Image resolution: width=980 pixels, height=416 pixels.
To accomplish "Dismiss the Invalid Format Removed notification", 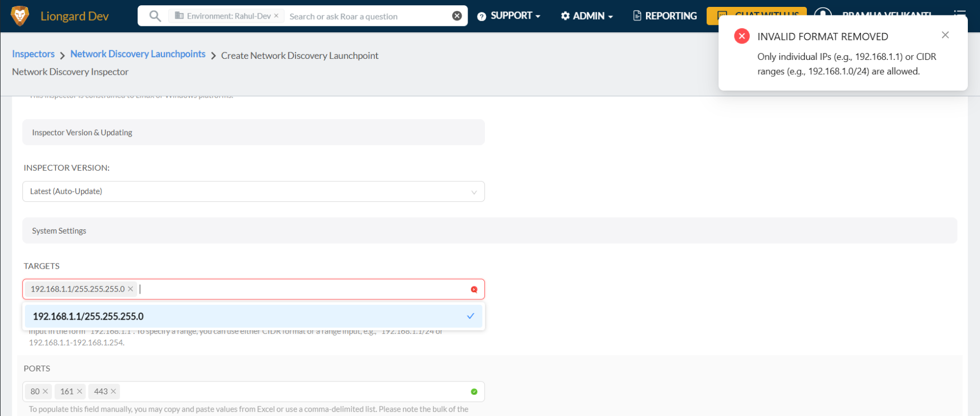I will coord(945,35).
